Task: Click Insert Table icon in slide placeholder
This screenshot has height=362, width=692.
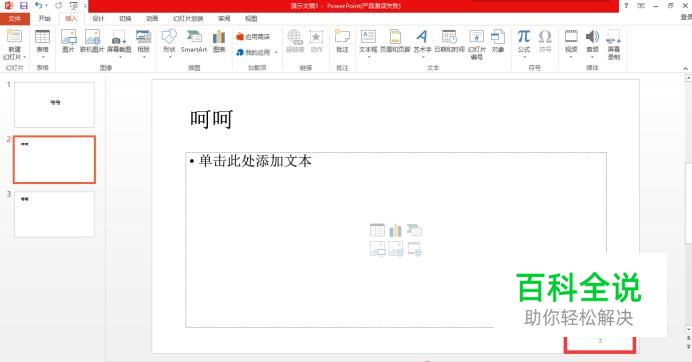Action: (x=377, y=230)
